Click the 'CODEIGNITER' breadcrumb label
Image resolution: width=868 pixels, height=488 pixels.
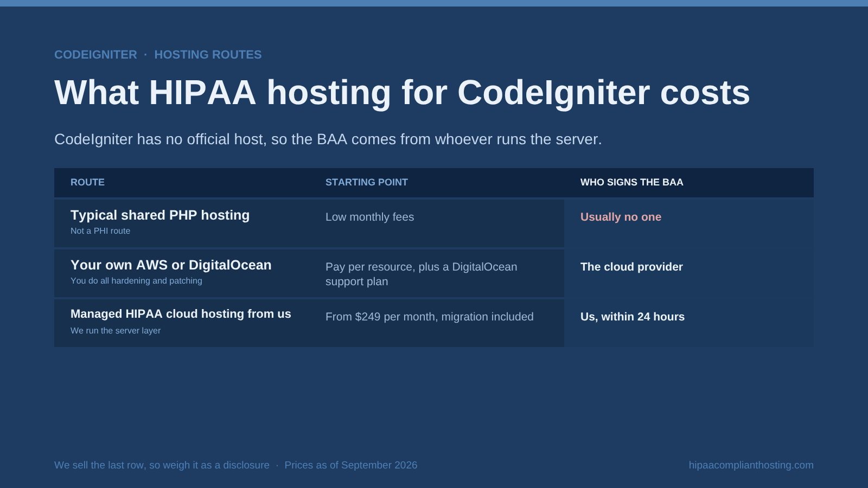[95, 55]
